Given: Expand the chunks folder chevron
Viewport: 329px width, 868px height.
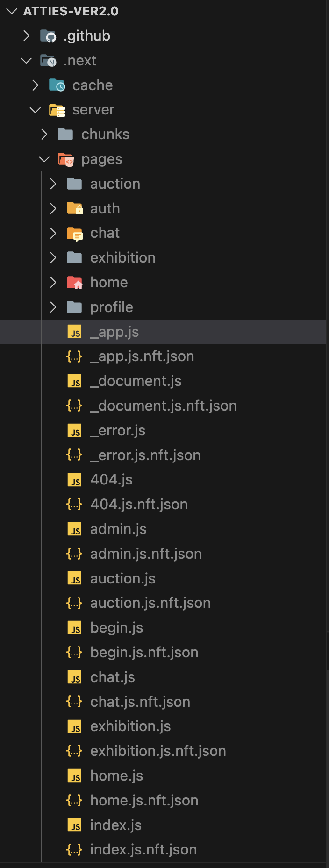Looking at the screenshot, I should pyautogui.click(x=44, y=134).
